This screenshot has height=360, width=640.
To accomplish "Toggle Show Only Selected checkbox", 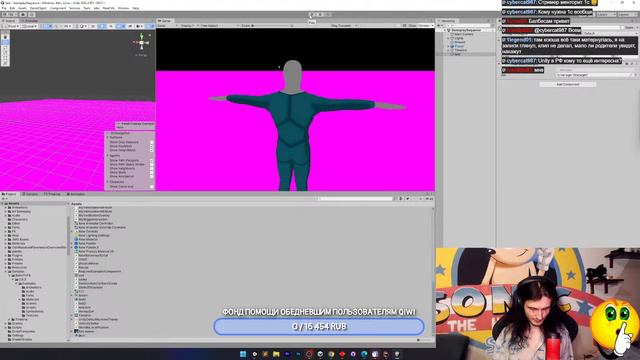I will click(x=152, y=142).
